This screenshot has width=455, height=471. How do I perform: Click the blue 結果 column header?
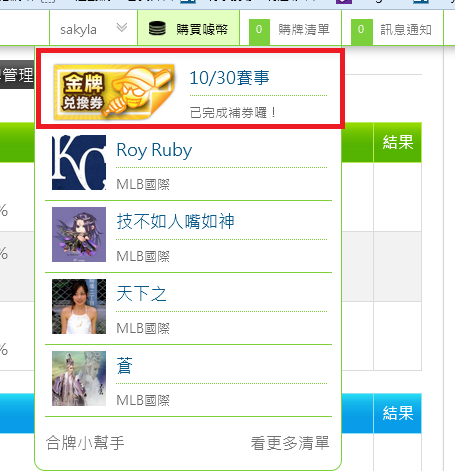[398, 413]
